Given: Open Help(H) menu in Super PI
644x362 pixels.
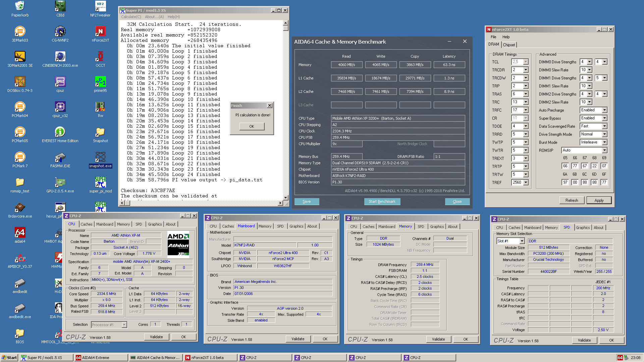Looking at the screenshot, I should [173, 17].
